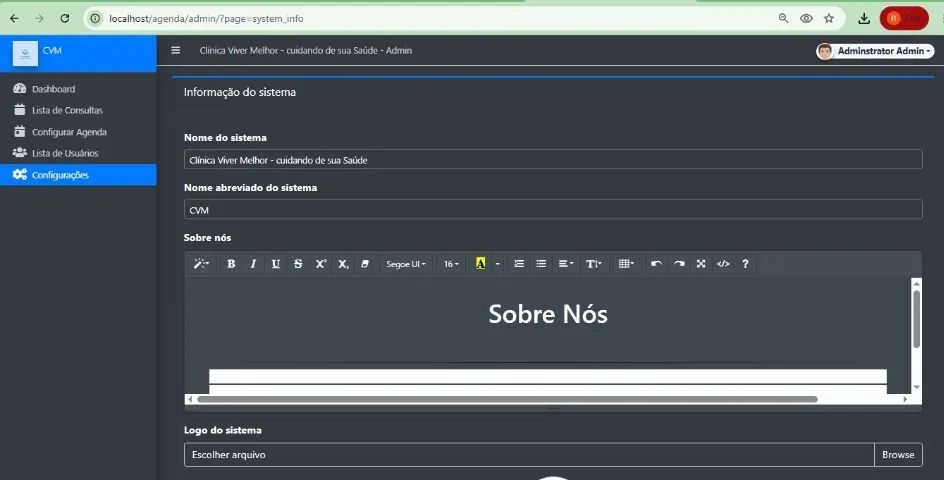The width and height of the screenshot is (944, 480).
Task: Open Lista de Consultas page
Action: pos(78,110)
